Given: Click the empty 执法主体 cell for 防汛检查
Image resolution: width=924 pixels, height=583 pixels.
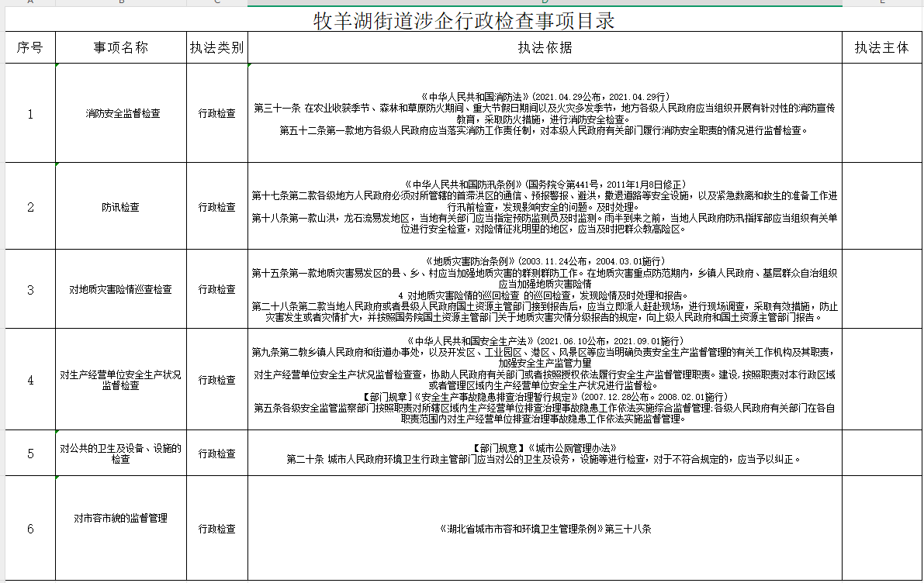Looking at the screenshot, I should click(x=881, y=207).
